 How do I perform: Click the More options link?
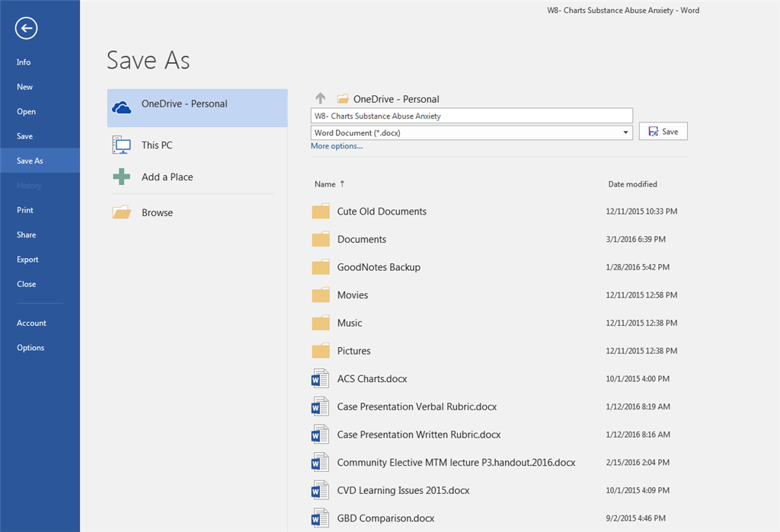337,146
